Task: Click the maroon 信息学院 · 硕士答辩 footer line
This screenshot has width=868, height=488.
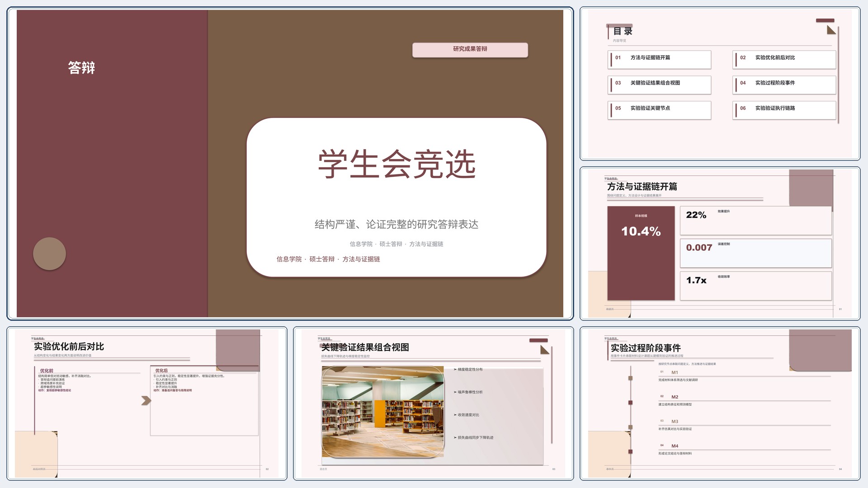Action: [328, 259]
